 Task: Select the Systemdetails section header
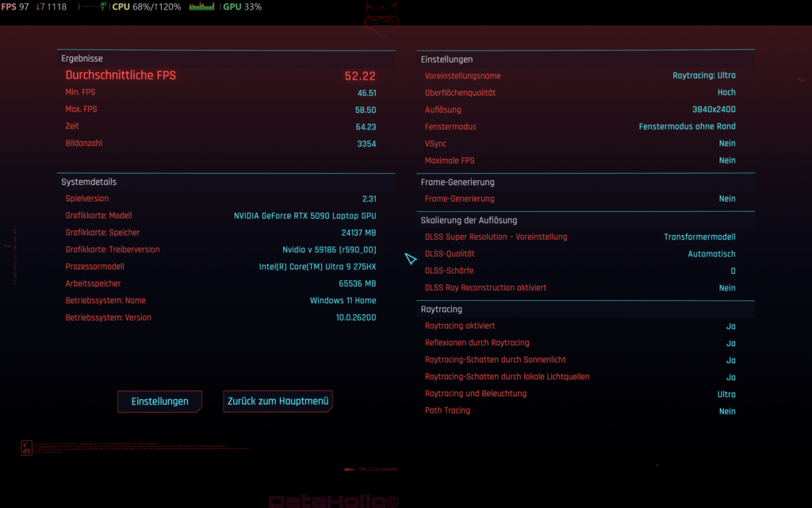pyautogui.click(x=89, y=183)
